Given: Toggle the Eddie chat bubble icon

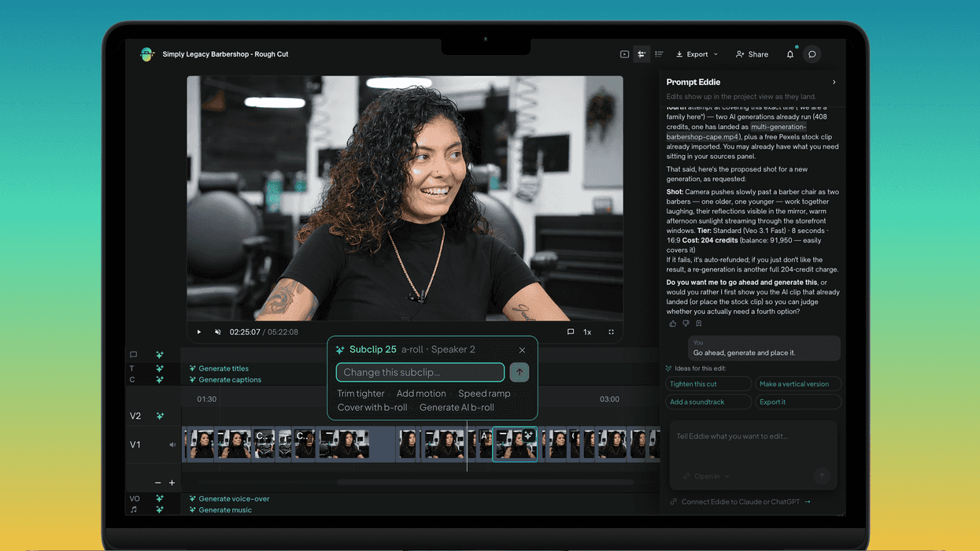Looking at the screenshot, I should 812,54.
